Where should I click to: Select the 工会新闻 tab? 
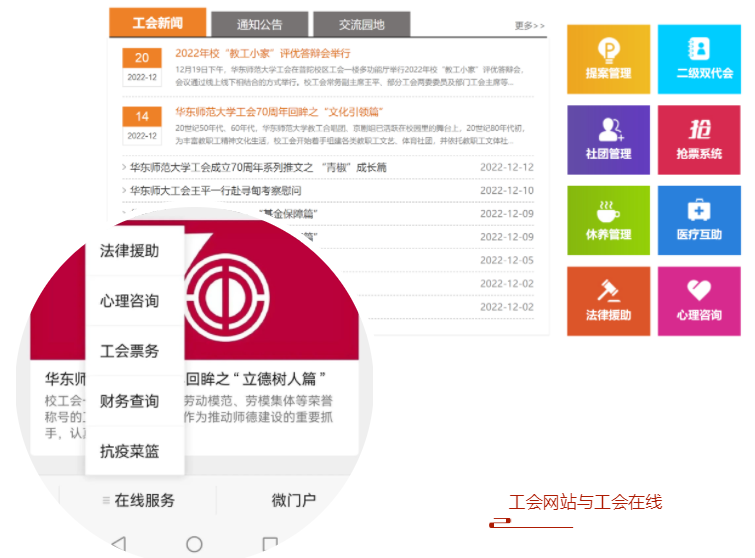[157, 22]
